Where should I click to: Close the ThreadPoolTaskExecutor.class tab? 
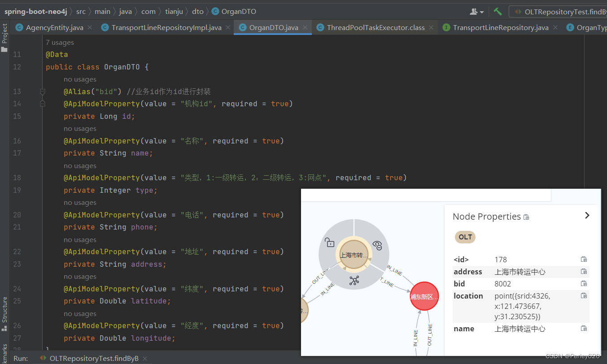[x=432, y=27]
